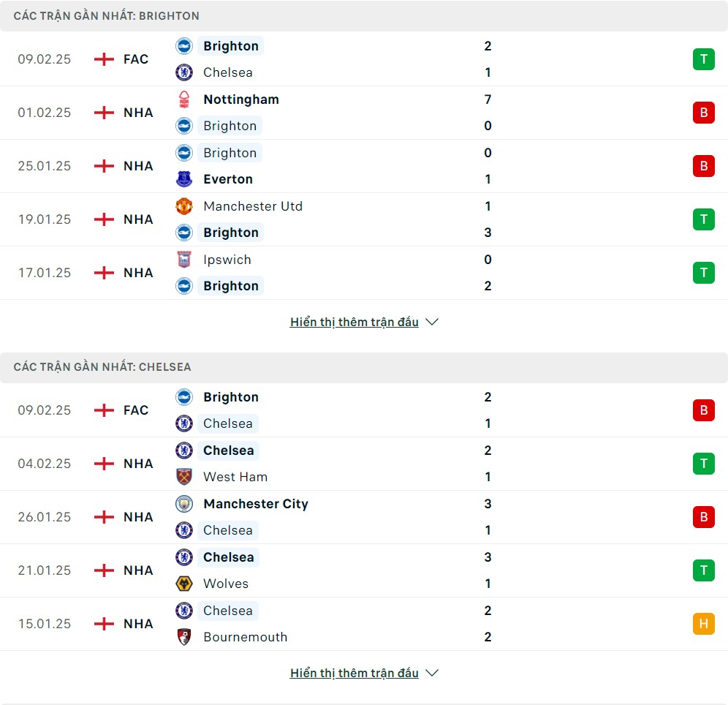Click the Everton club crest icon
Image resolution: width=728 pixels, height=705 pixels.
(x=184, y=178)
